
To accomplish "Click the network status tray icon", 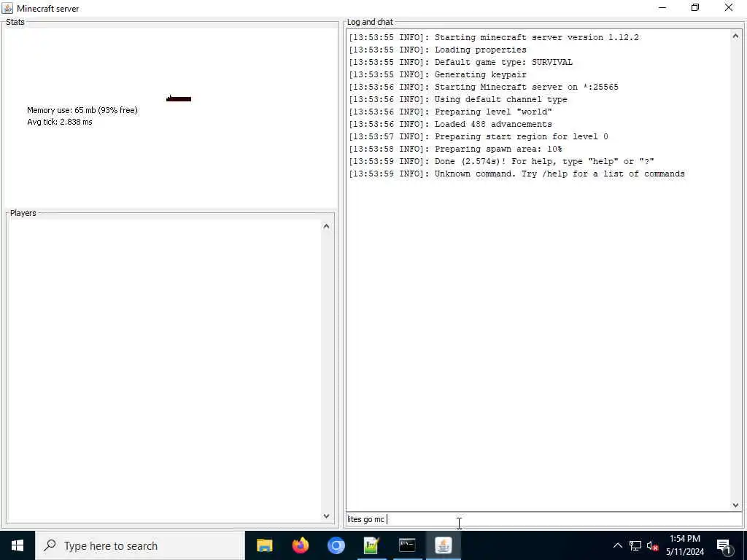I will point(635,545).
